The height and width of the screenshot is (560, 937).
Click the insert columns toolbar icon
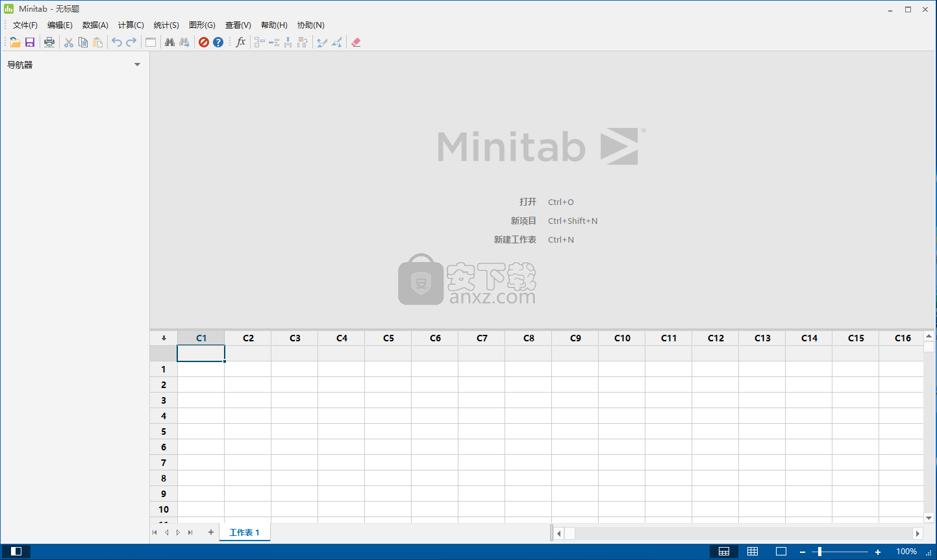pyautogui.click(x=288, y=42)
